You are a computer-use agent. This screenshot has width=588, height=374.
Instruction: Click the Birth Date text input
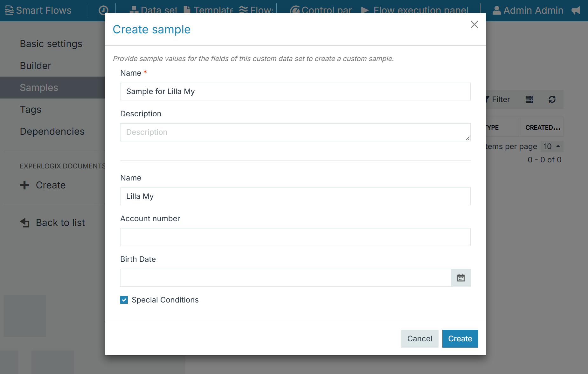click(285, 278)
